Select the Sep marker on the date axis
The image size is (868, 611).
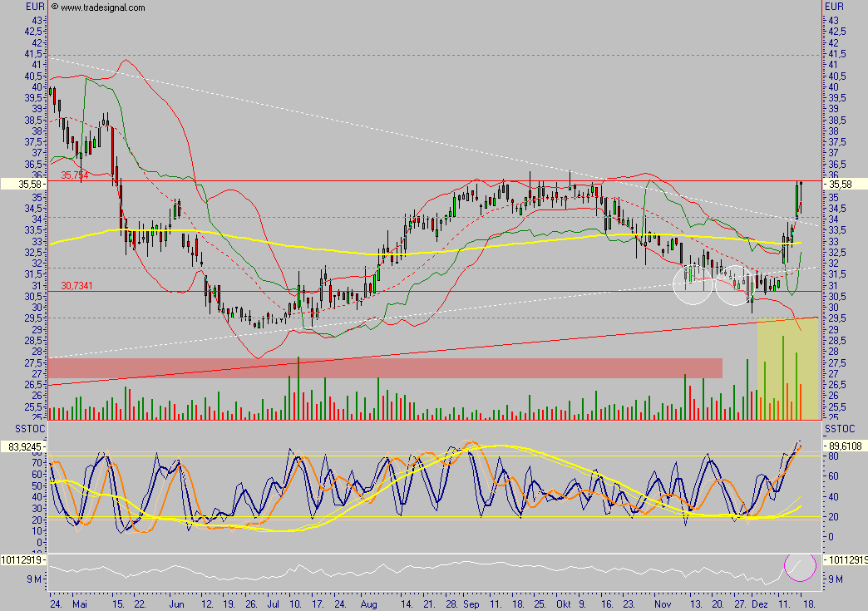pyautogui.click(x=471, y=602)
